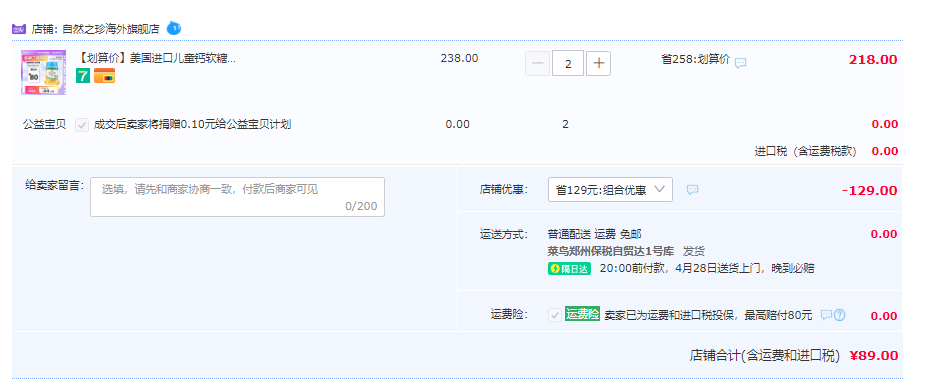Open the comment icon beside 店铺优惠 dropdown
Viewport: 940px width, 389px height.
click(x=692, y=189)
